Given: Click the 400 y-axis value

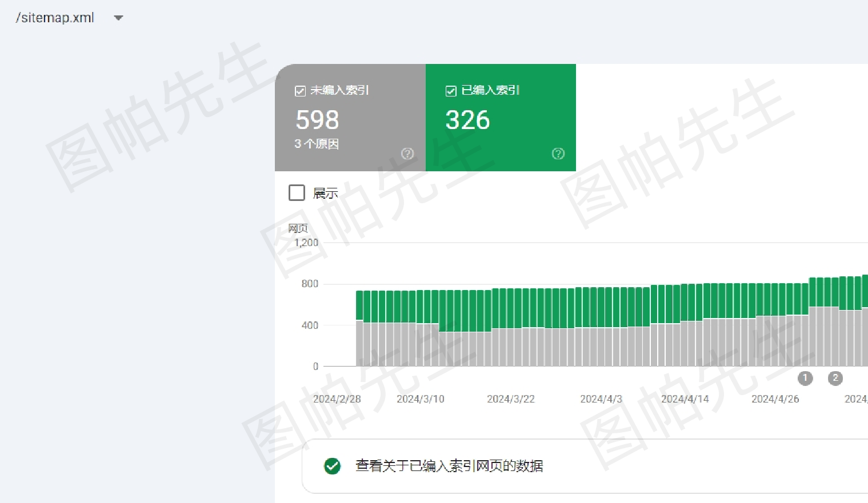Looking at the screenshot, I should [310, 325].
